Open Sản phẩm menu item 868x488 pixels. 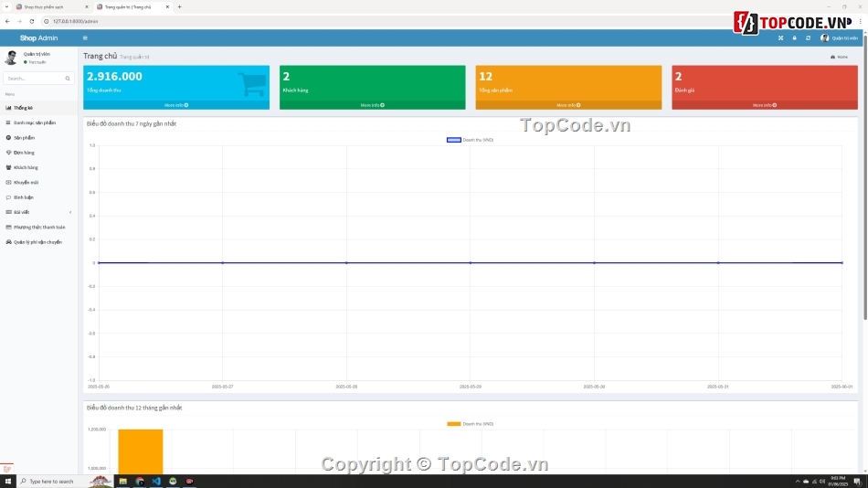(x=38, y=138)
